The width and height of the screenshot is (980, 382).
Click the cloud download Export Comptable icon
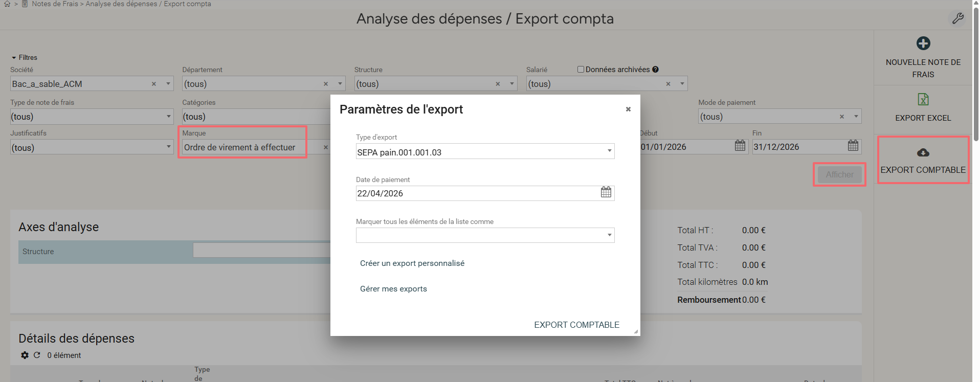click(923, 152)
